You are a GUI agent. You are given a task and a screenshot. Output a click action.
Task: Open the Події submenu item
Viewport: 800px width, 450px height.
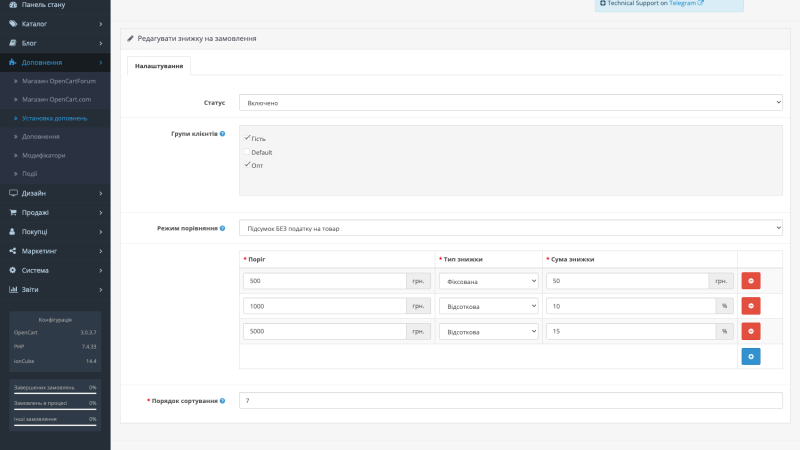30,173
